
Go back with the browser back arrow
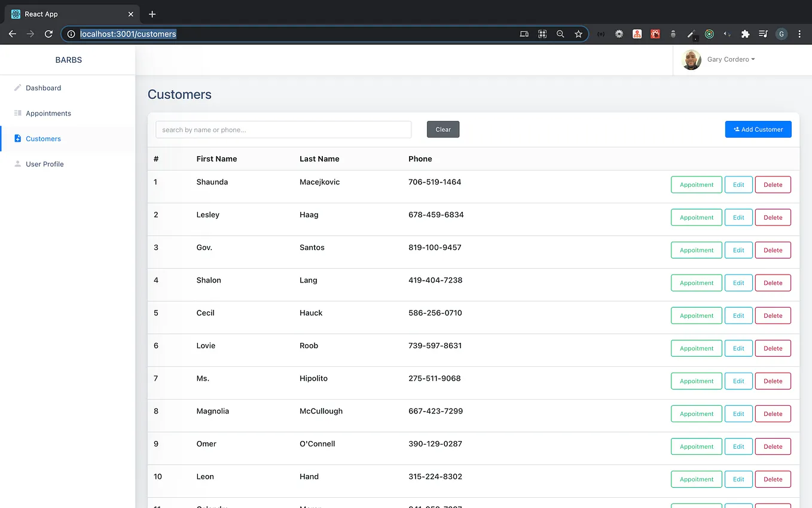(12, 34)
